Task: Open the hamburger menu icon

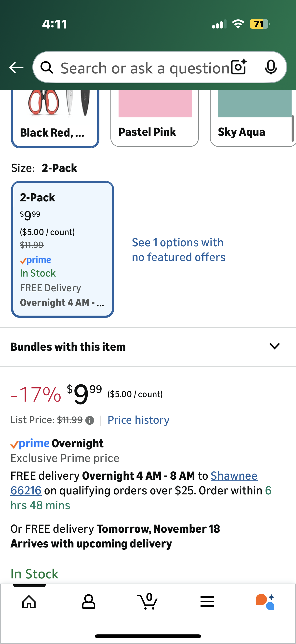Action: click(207, 602)
